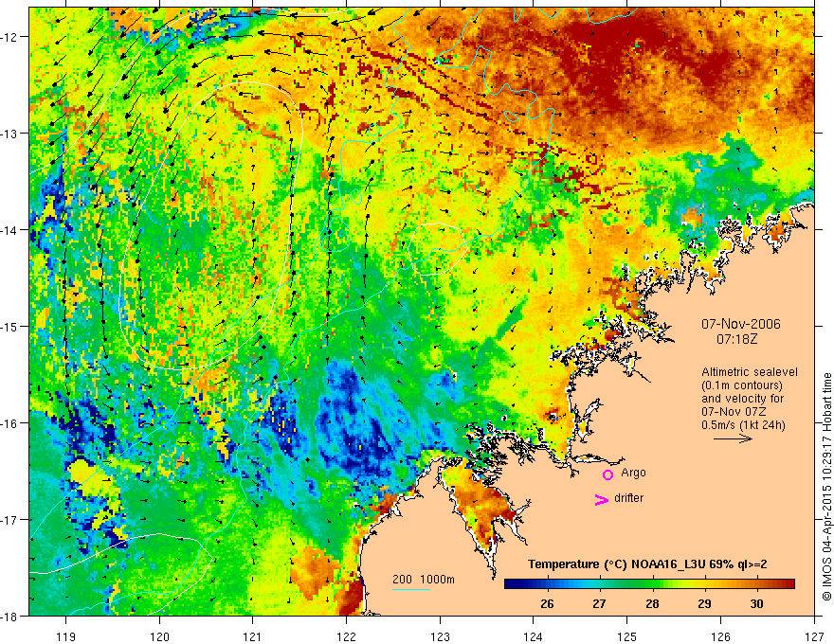The image size is (834, 644).
Task: Click the "drifter" legend label
Action: [628, 498]
